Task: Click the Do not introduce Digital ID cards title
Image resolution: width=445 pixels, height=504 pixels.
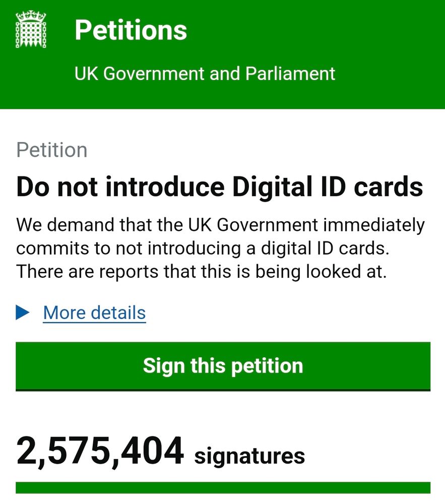Action: click(219, 186)
